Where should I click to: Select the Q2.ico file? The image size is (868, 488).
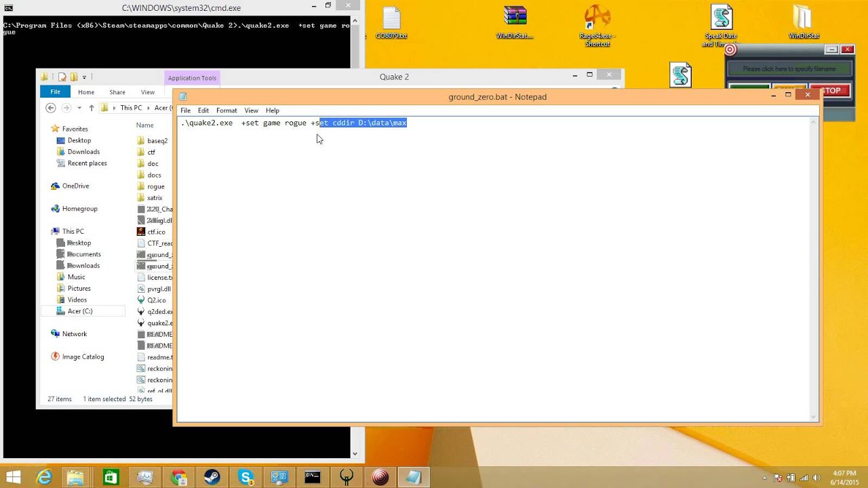pos(156,300)
